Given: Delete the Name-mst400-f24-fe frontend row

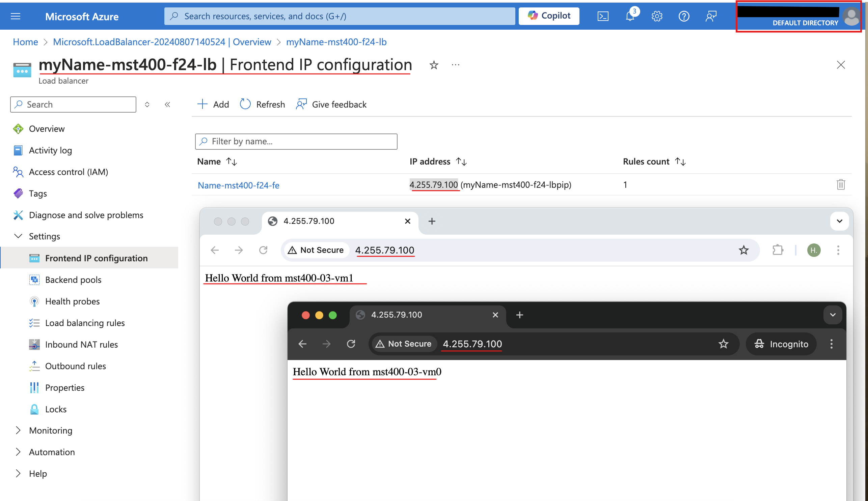Looking at the screenshot, I should 841,184.
